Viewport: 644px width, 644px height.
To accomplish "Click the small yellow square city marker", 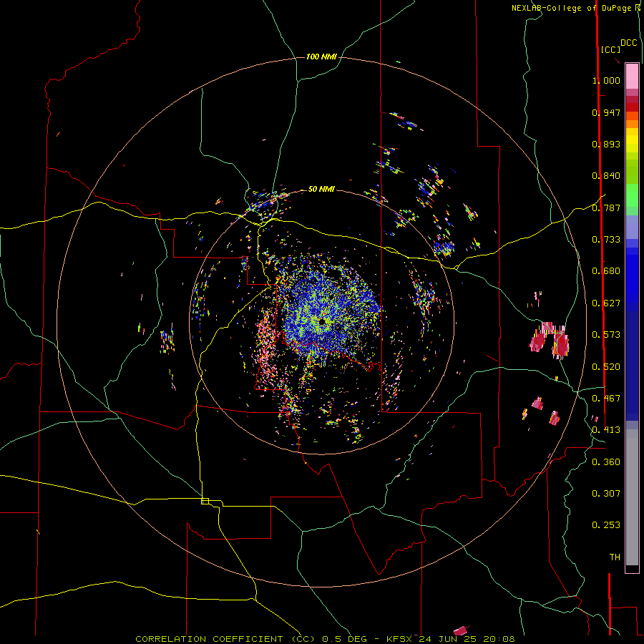I will click(205, 501).
